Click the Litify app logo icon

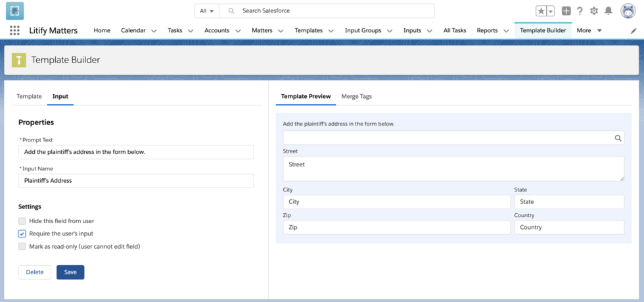(x=14, y=11)
